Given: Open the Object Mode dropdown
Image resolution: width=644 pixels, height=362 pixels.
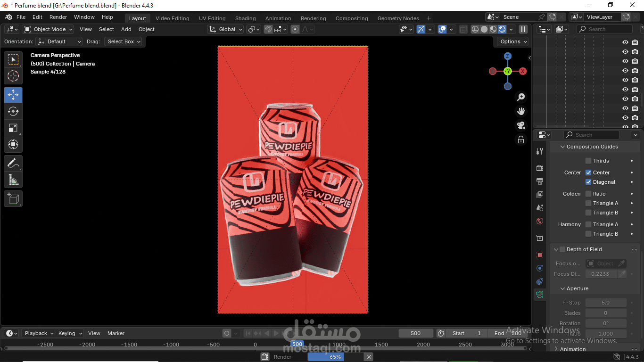Looking at the screenshot, I should click(49, 29).
